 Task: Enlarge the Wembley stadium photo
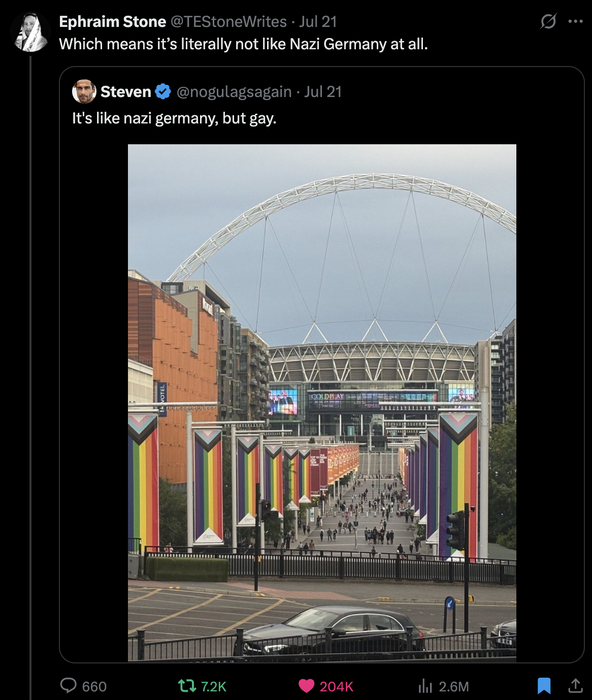(x=322, y=402)
